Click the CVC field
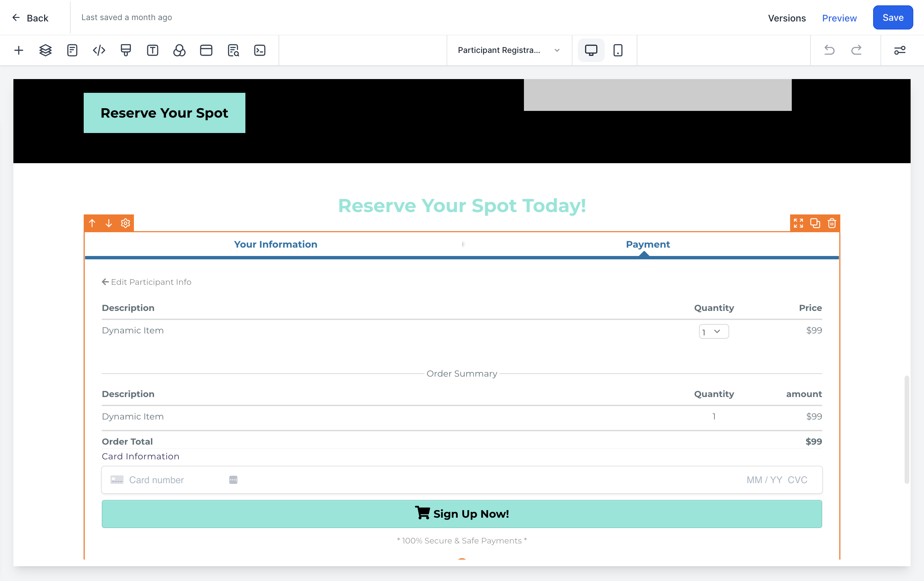Viewport: 924px width, 581px height. click(797, 480)
